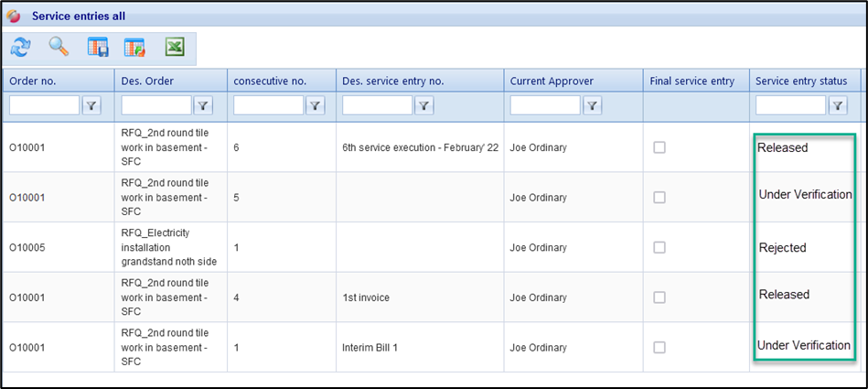Check Final service entry box for O10005 row
868x389 pixels.
point(659,248)
